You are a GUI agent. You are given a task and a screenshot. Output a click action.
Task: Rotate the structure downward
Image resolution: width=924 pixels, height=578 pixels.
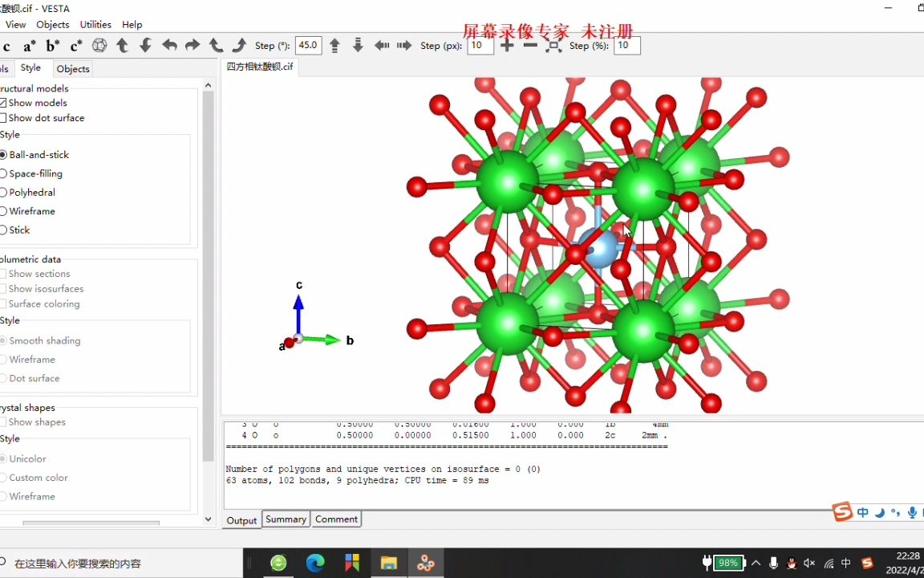tap(145, 46)
